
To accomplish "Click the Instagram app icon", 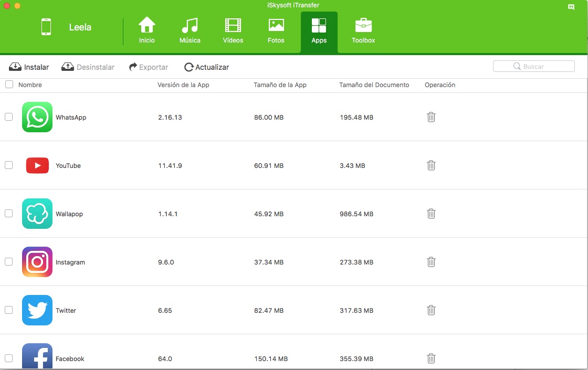I will pyautogui.click(x=37, y=262).
